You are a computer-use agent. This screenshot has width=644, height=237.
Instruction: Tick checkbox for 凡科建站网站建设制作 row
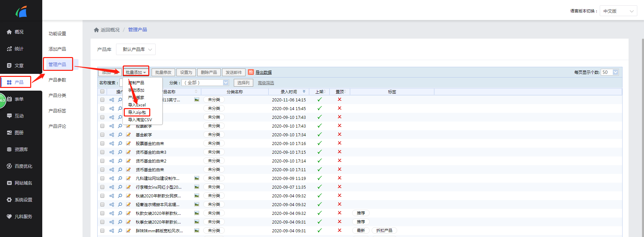coord(102,178)
